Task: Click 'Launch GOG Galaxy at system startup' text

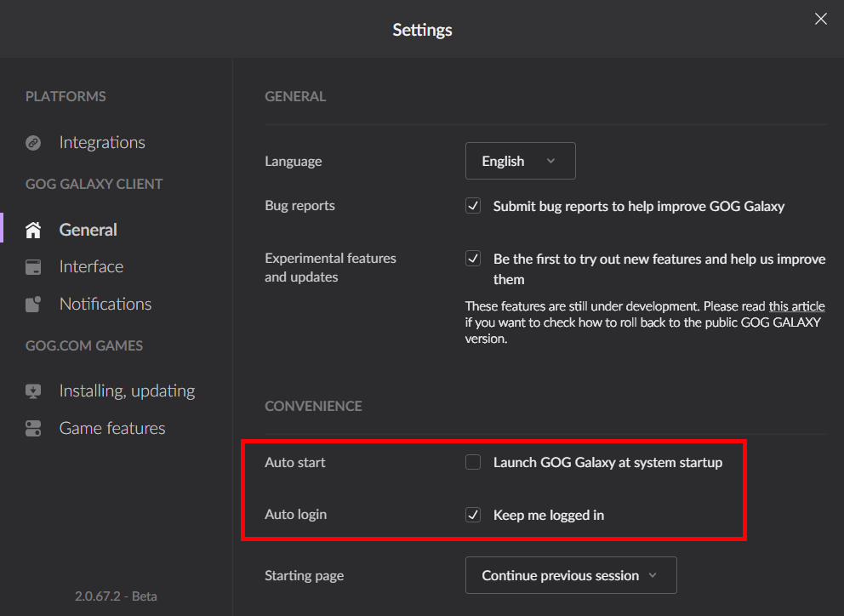Action: pos(607,463)
